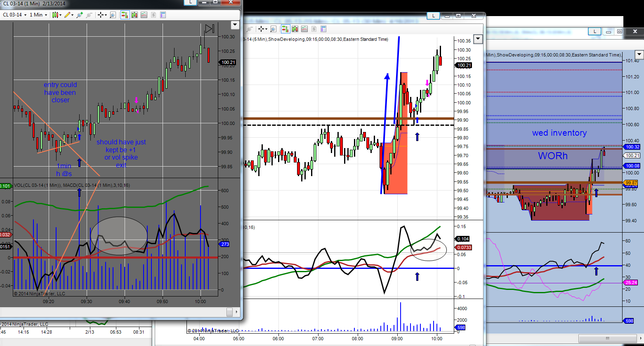Open Data Series in the 5 Min chart
644x346 pixels.
tap(295, 29)
